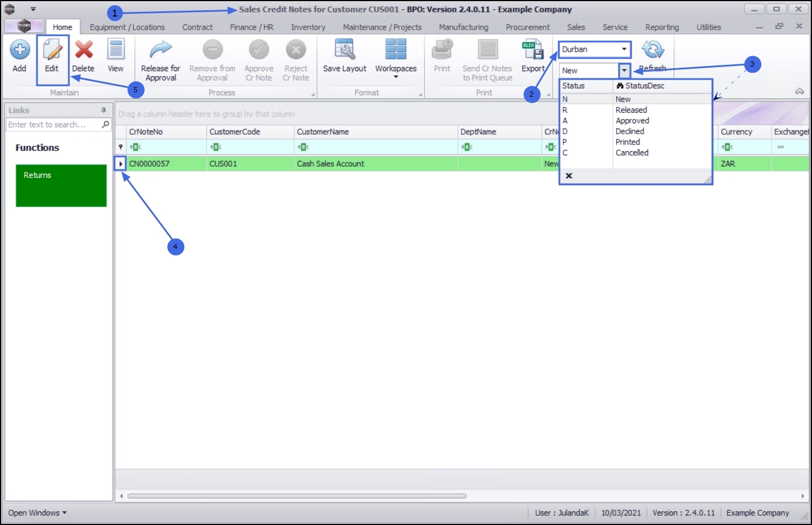Image resolution: width=812 pixels, height=525 pixels.
Task: Click the Links search text field
Action: (x=54, y=125)
